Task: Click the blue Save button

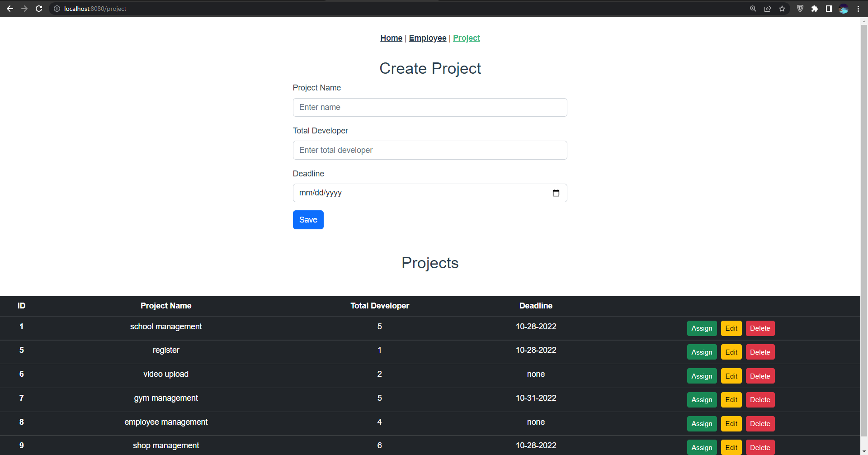Action: point(308,220)
